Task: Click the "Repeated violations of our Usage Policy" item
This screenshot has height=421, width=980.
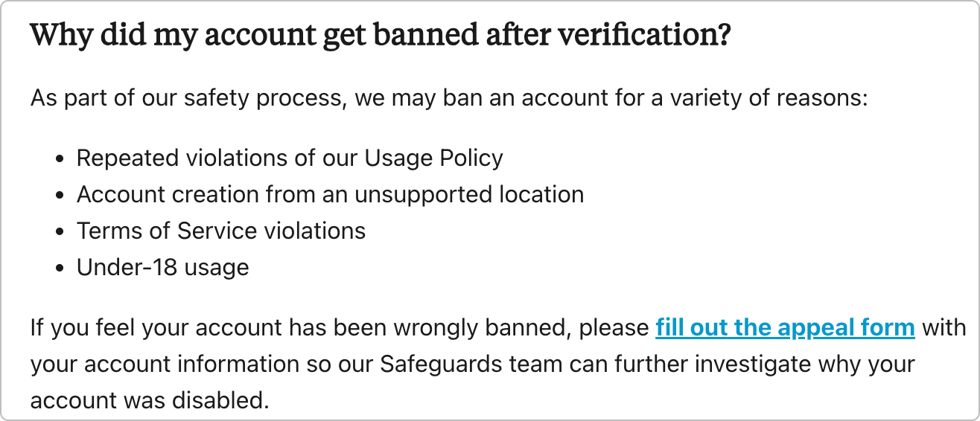Action: pos(290,158)
